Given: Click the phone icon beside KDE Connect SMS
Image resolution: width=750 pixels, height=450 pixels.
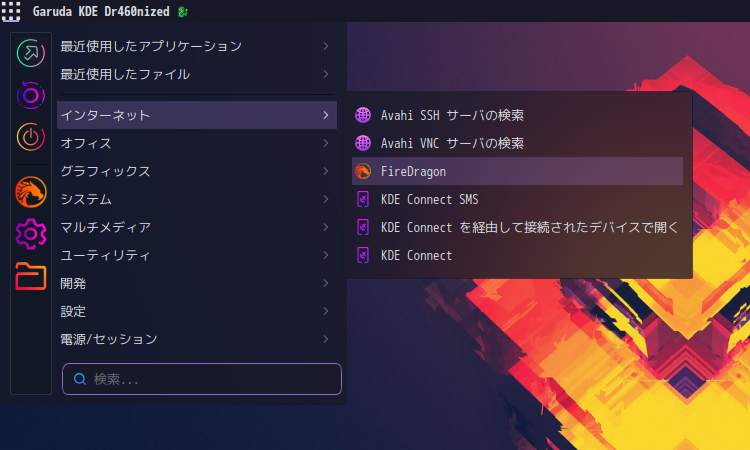Looking at the screenshot, I should 363,199.
